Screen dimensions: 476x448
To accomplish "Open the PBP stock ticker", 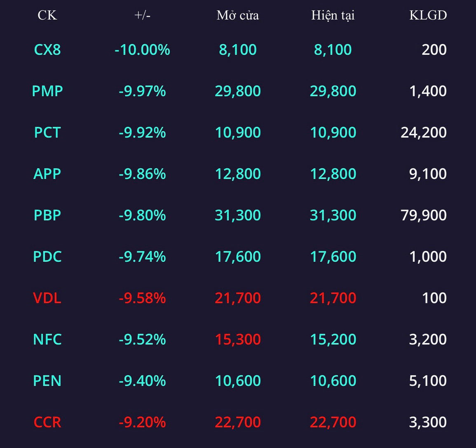I will click(47, 215).
